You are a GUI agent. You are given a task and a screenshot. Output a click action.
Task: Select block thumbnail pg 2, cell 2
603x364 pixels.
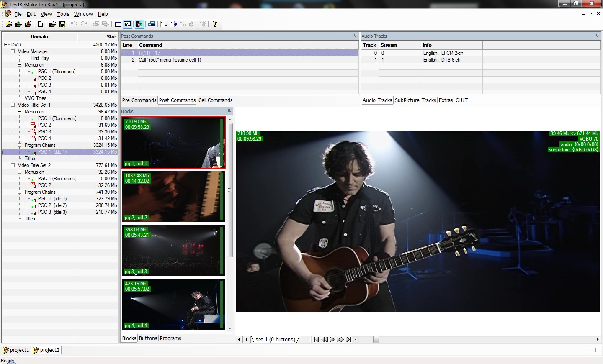(173, 196)
